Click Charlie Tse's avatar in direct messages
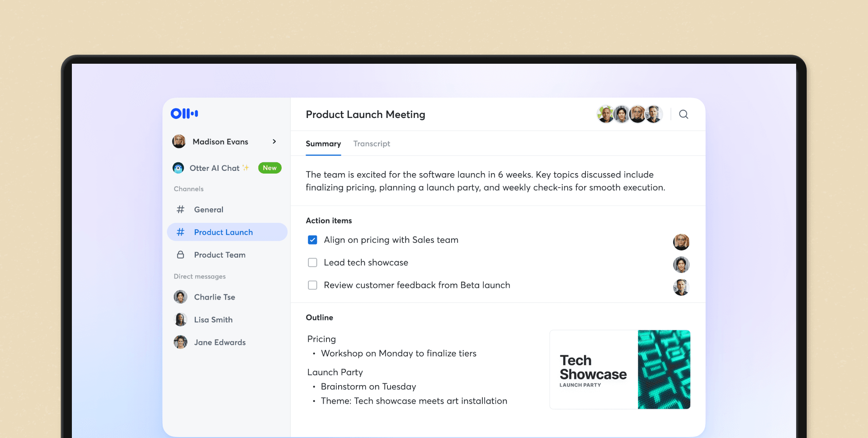This screenshot has width=868, height=438. click(x=180, y=297)
